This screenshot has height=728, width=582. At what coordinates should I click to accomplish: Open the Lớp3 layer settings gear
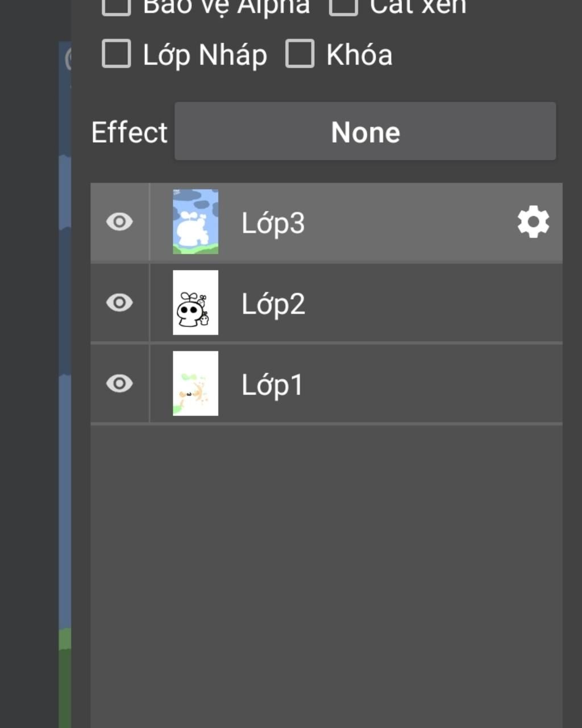[x=533, y=222]
